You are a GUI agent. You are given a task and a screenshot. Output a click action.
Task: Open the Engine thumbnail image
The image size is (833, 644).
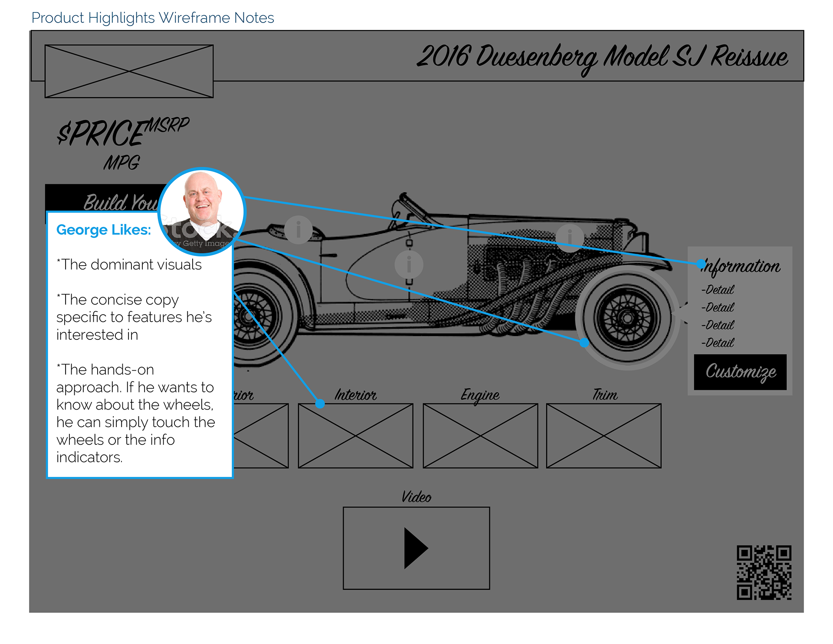coord(480,436)
